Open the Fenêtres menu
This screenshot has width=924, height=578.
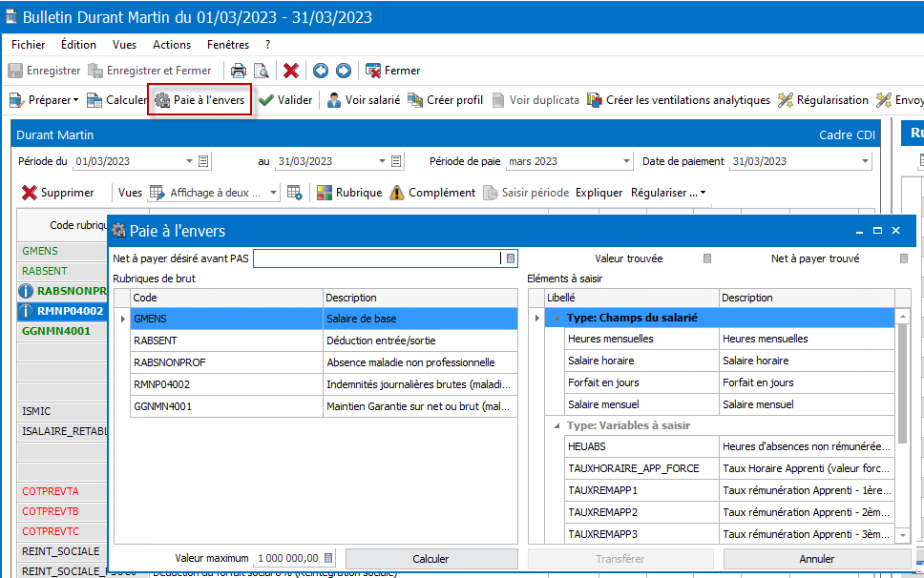[x=227, y=45]
